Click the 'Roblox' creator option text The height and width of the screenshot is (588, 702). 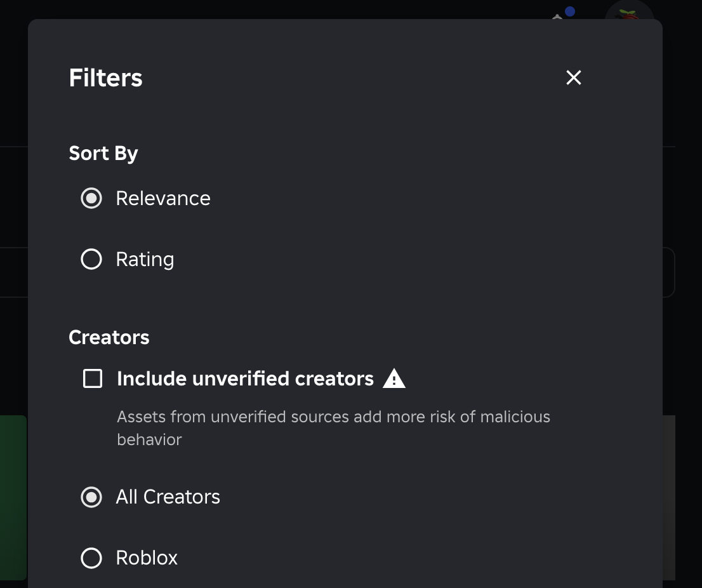click(x=147, y=558)
